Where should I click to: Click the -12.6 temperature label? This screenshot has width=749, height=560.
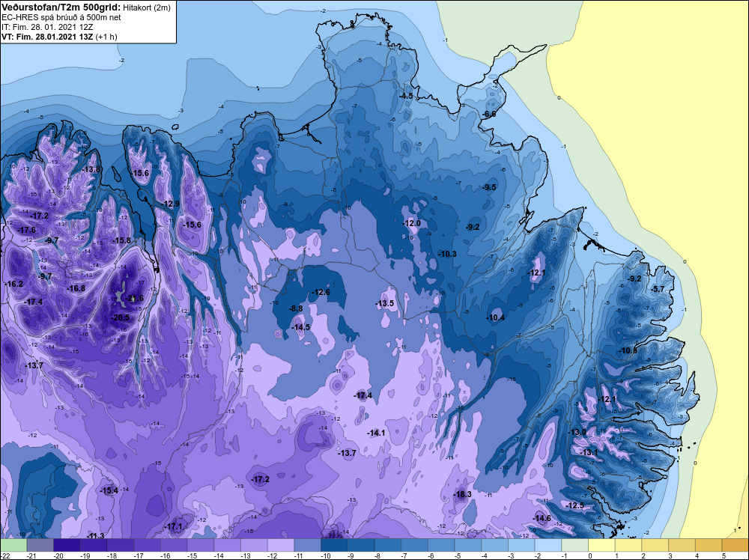pos(321,292)
